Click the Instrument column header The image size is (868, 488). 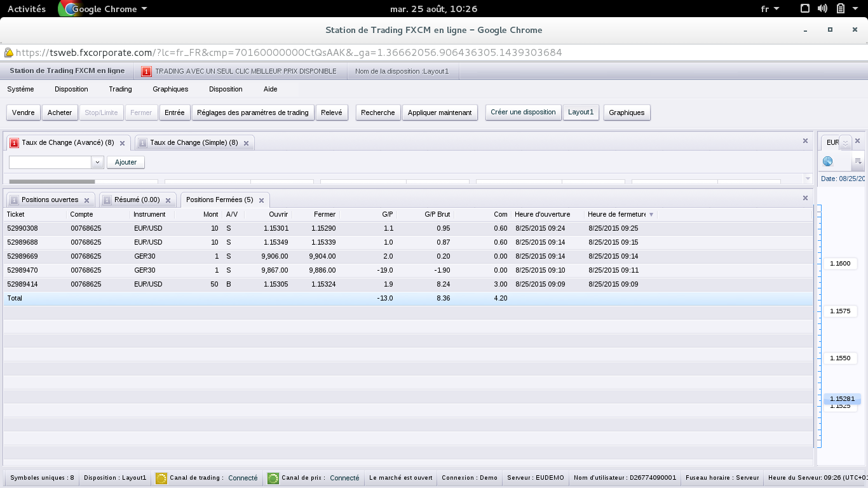[150, 215]
